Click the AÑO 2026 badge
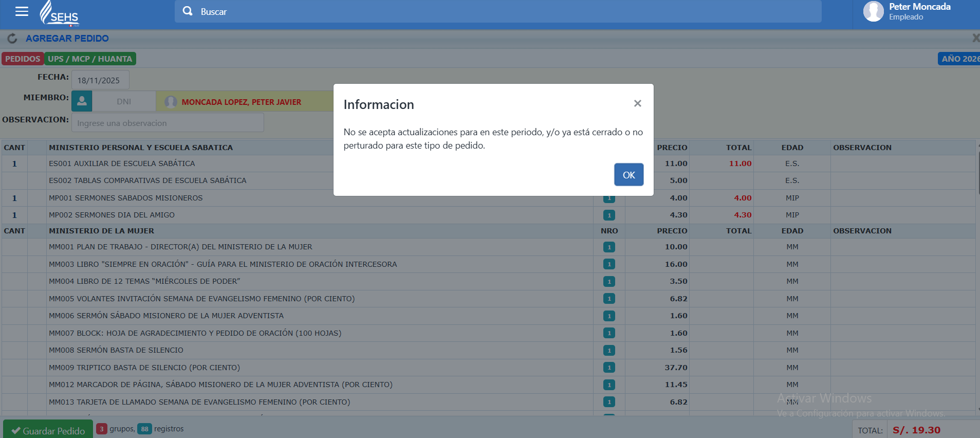 (959, 59)
